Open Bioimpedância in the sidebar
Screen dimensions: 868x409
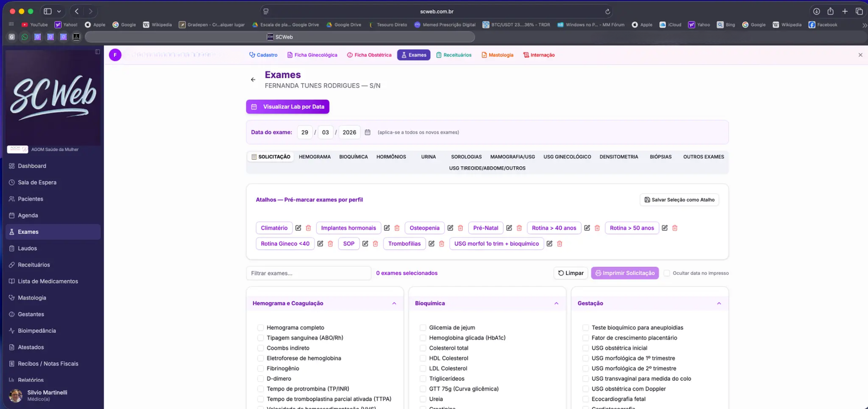[x=53, y=331]
